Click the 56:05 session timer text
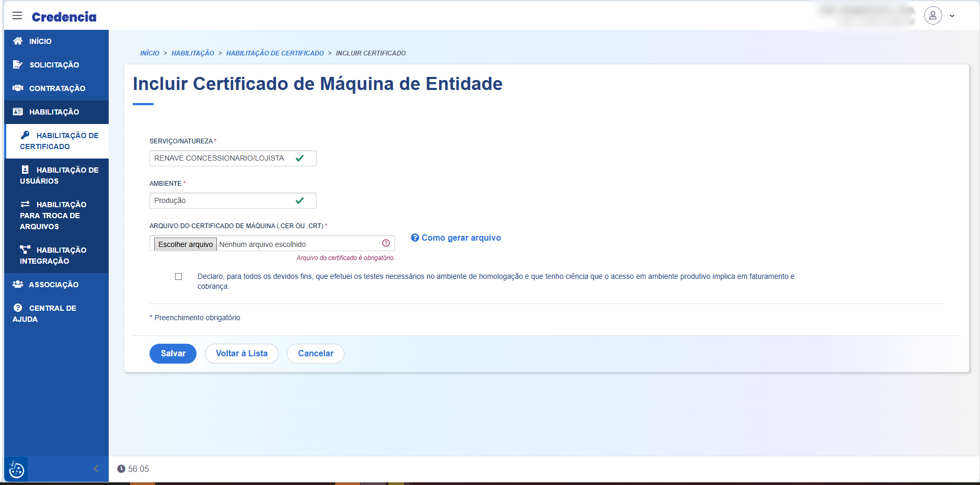Viewport: 980px width, 485px height. click(x=139, y=469)
